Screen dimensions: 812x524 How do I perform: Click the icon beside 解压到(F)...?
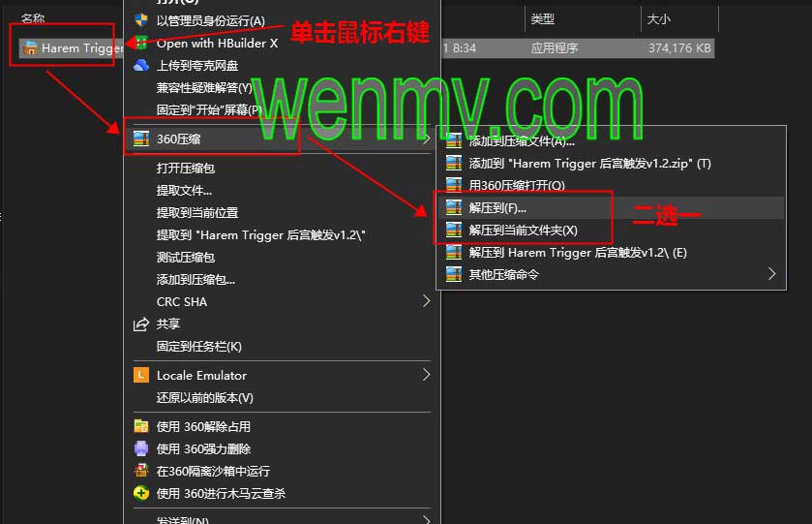coord(454,208)
